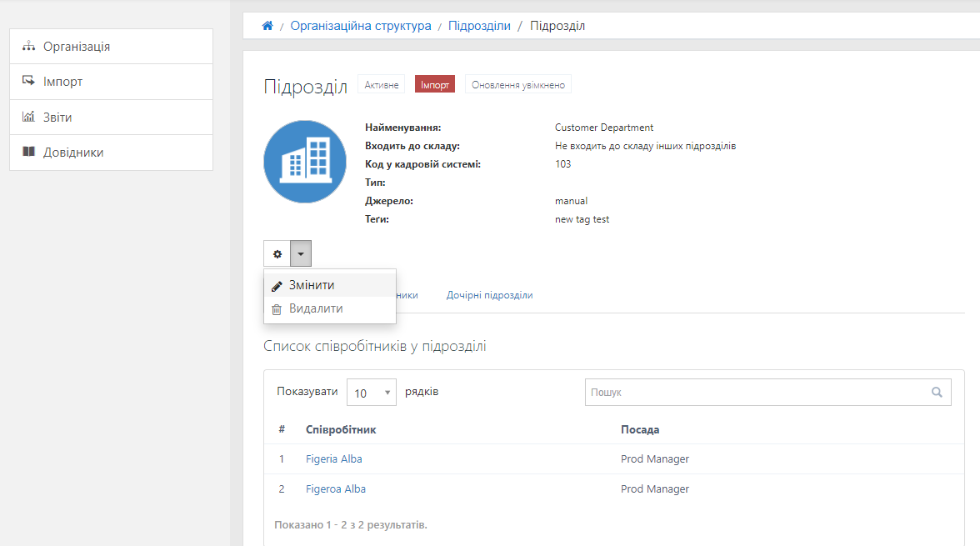Open Довідники in the sidebar

coord(112,152)
